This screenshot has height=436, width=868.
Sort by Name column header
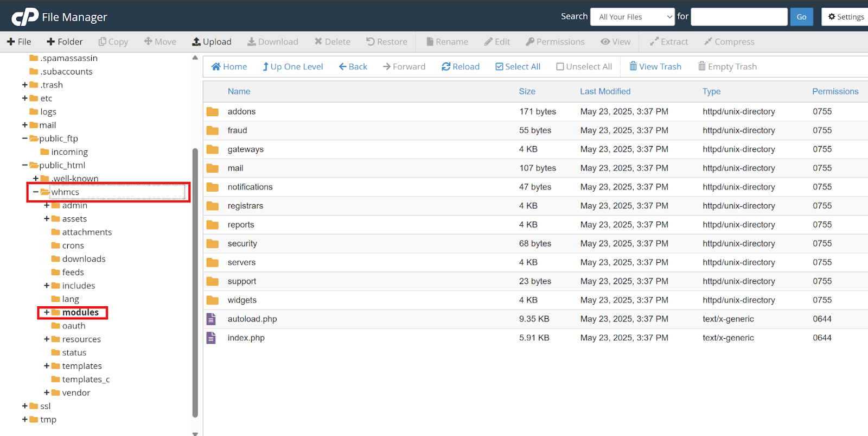239,91
